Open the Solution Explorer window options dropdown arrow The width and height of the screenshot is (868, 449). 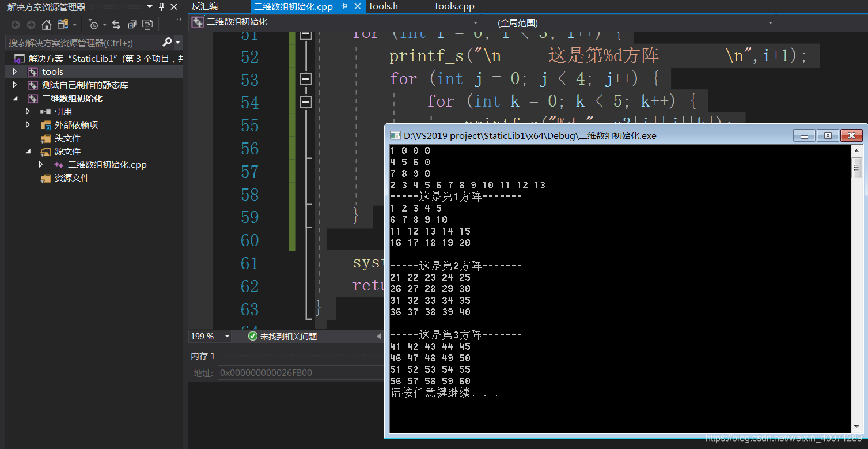150,7
